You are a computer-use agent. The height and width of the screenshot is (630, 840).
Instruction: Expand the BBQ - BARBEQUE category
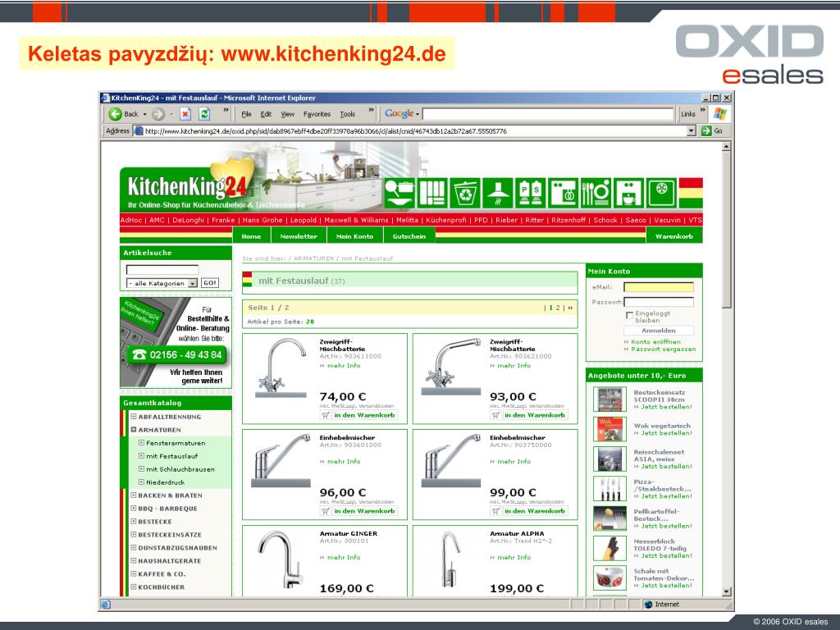[x=134, y=509]
